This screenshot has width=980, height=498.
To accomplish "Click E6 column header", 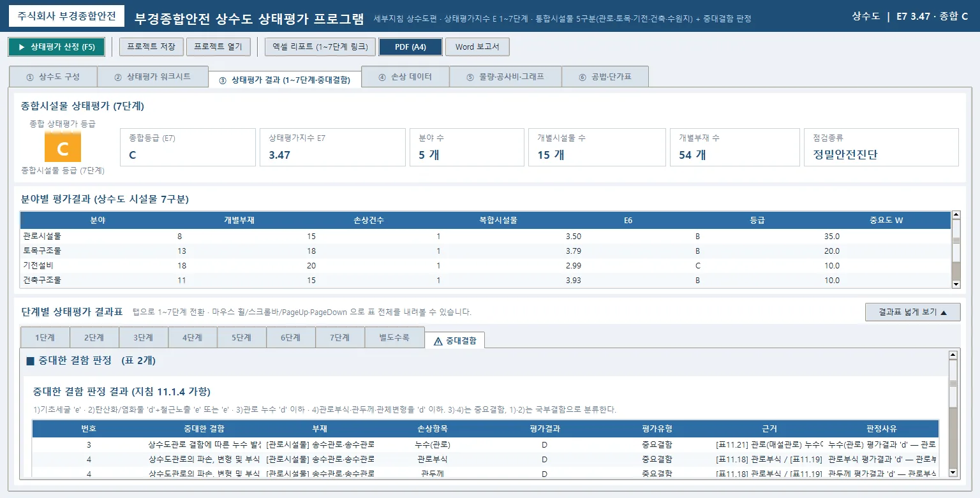I will [628, 220].
